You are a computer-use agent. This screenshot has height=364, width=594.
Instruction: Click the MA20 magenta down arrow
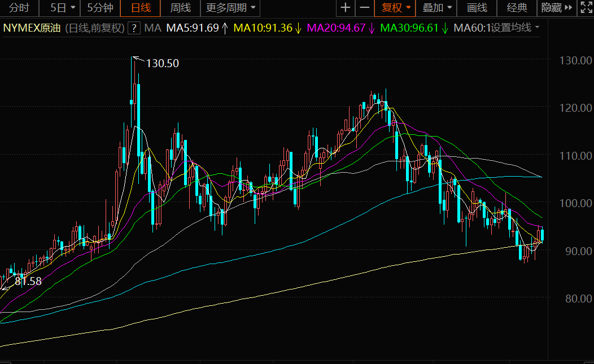372,28
